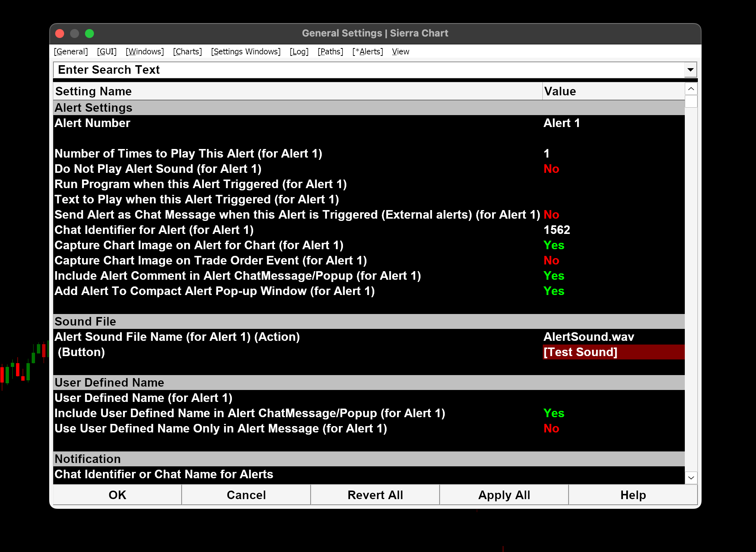Click the vertical scrollbar thumb
This screenshot has height=552, width=756.
(691, 101)
